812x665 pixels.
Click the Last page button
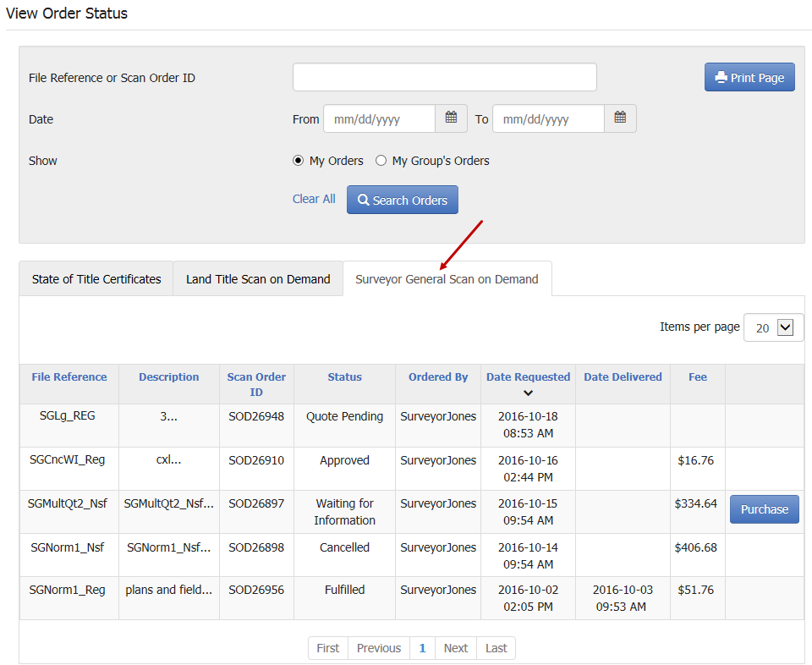click(x=496, y=647)
